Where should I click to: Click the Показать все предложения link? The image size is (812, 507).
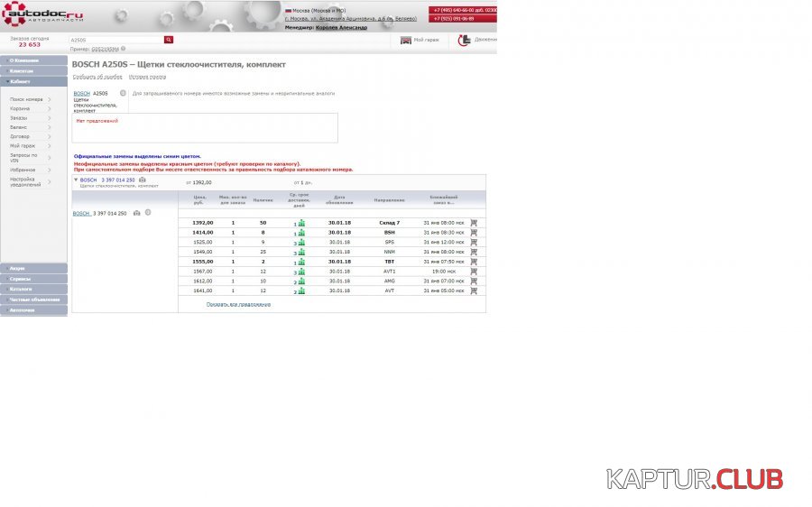tap(238, 305)
